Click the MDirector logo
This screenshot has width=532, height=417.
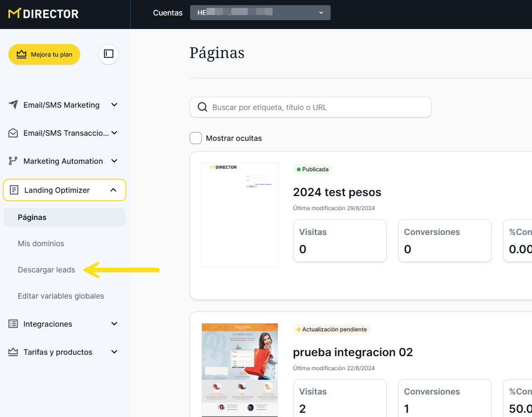pyautogui.click(x=44, y=14)
